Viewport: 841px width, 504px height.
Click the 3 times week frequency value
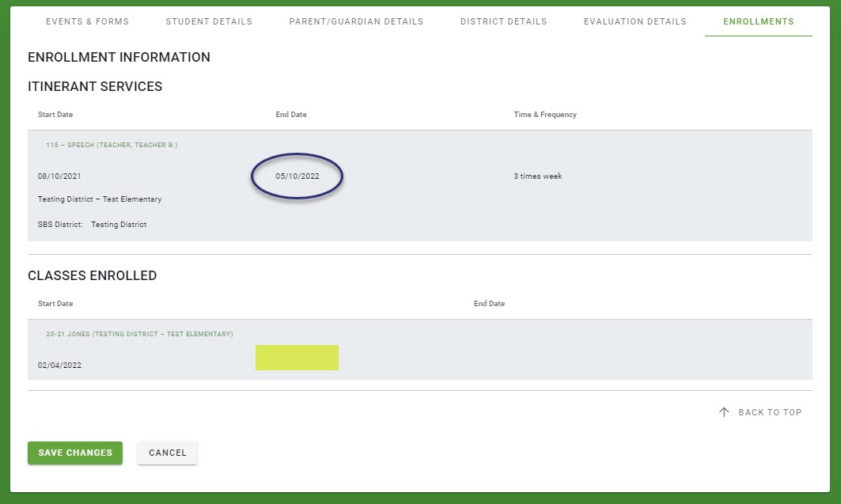tap(538, 176)
